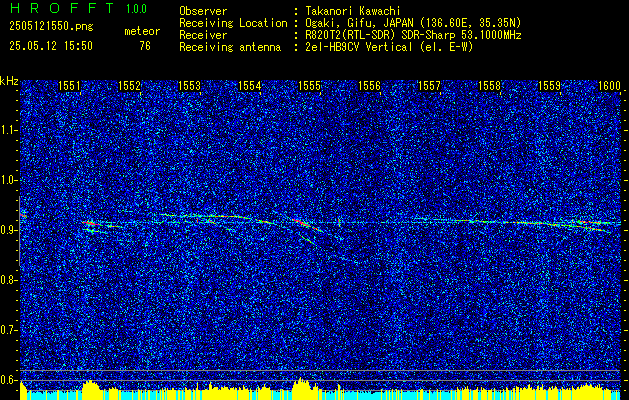Click the date stamp 25.05.12 15:50

(51, 46)
